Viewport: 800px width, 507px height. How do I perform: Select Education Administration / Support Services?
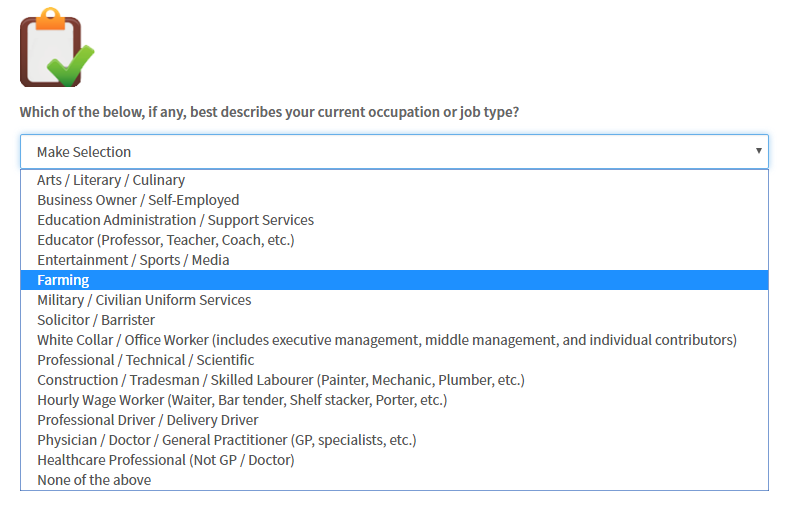pyautogui.click(x=175, y=220)
